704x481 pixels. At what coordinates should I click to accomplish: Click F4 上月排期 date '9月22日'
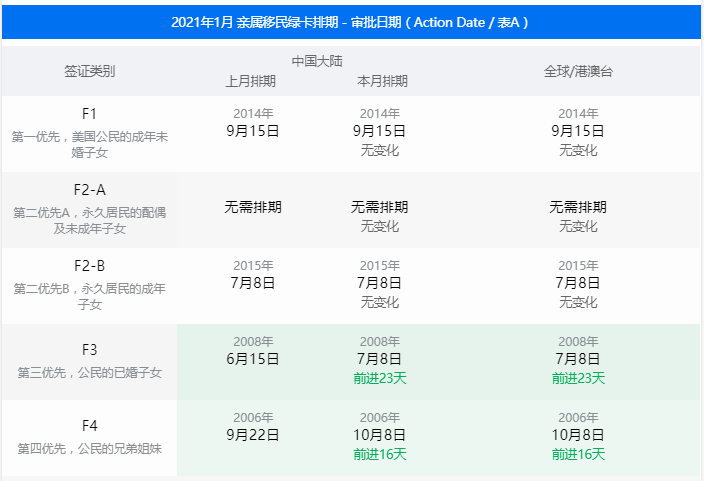253,435
